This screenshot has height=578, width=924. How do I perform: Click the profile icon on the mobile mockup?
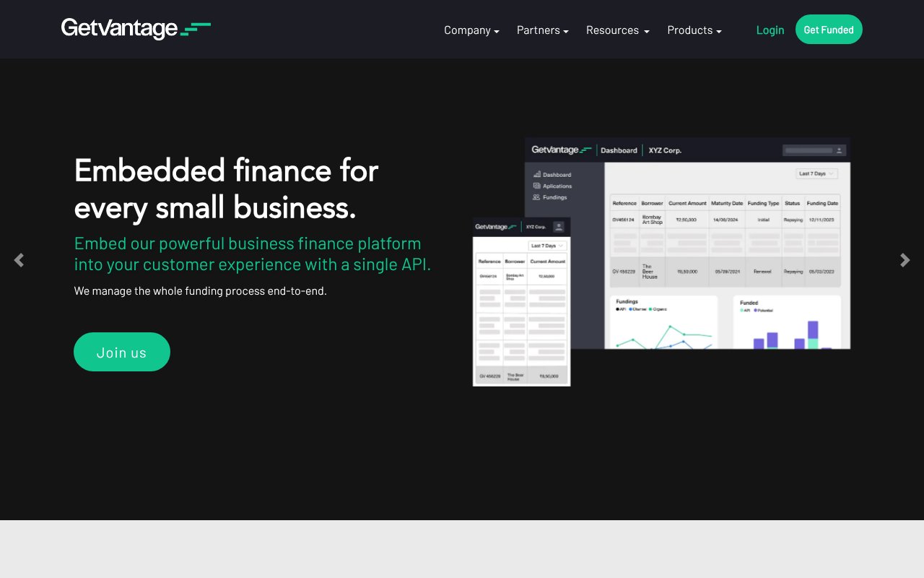(x=558, y=226)
